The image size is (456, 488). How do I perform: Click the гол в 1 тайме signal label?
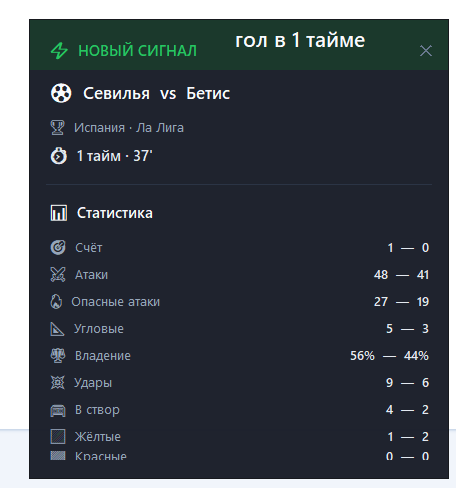tap(300, 41)
